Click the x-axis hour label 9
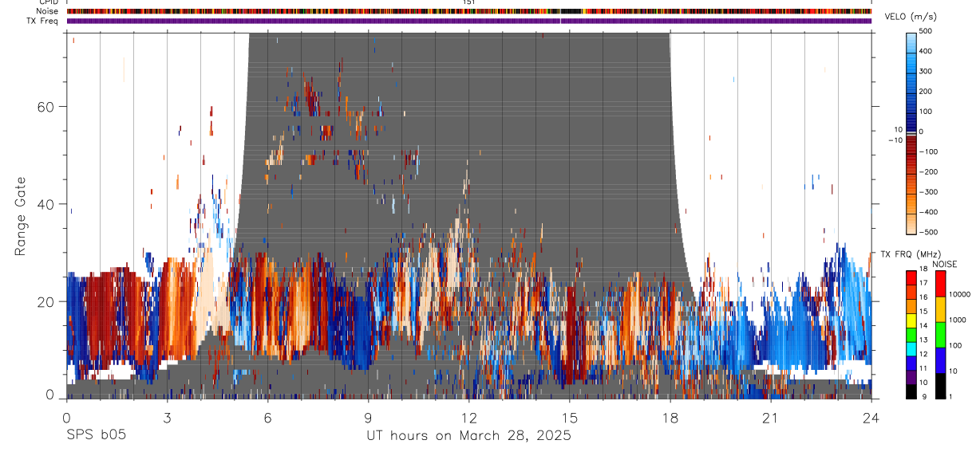 (x=368, y=417)
